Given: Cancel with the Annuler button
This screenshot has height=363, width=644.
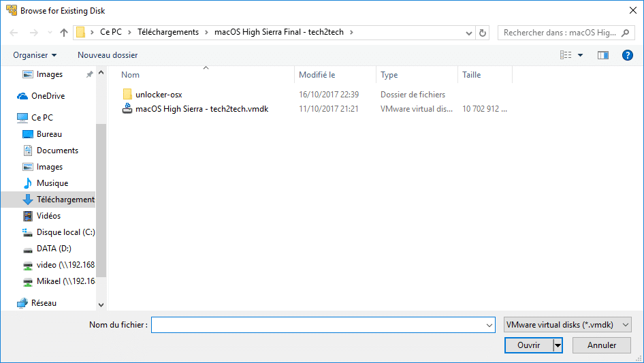Looking at the screenshot, I should click(x=602, y=345).
